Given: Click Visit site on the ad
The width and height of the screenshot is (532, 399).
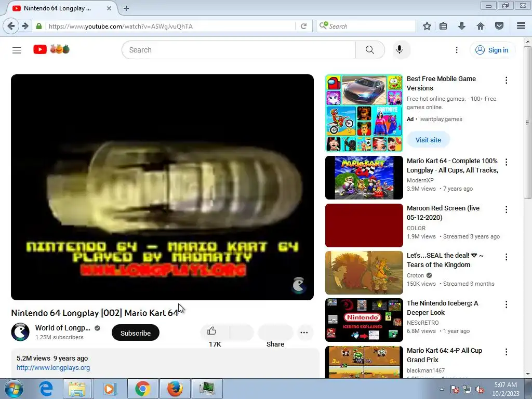Looking at the screenshot, I should pos(428,140).
